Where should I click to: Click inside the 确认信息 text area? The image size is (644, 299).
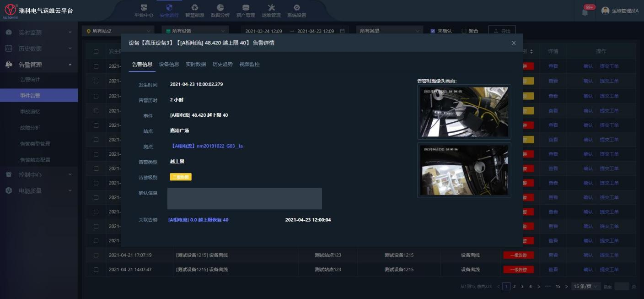245,199
